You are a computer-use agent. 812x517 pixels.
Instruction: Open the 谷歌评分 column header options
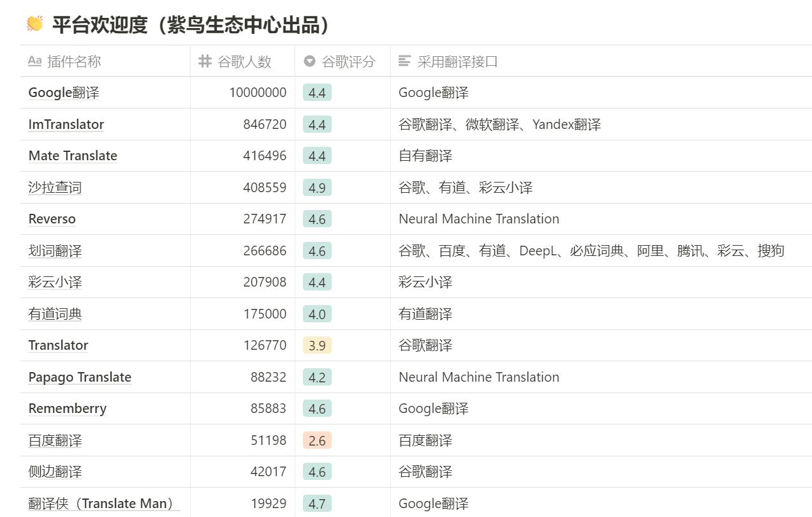(x=348, y=61)
